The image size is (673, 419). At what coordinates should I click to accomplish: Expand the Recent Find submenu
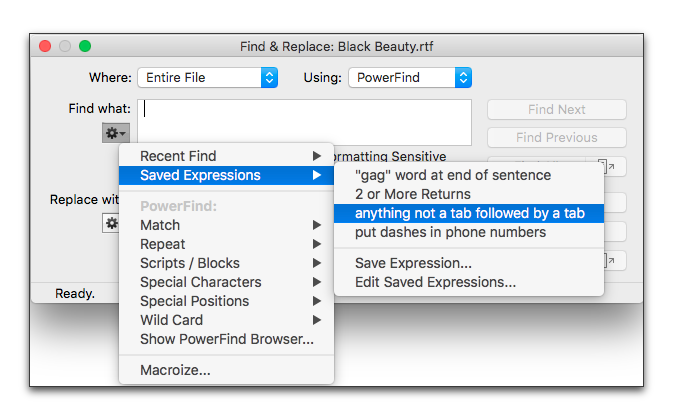(227, 156)
